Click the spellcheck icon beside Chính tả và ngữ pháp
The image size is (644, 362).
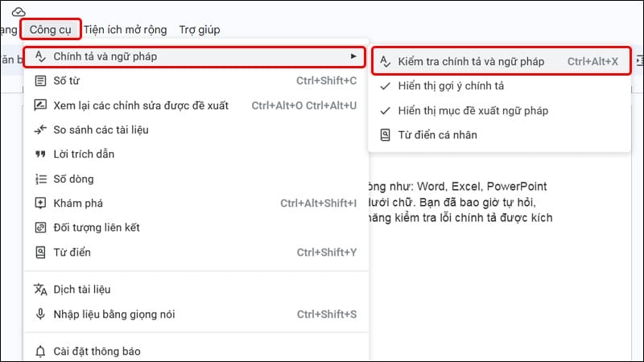(40, 56)
